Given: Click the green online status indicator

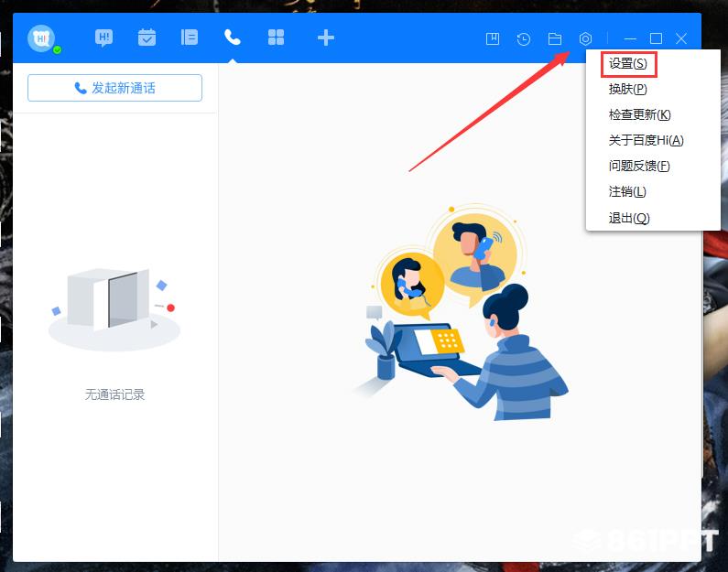Looking at the screenshot, I should [x=57, y=49].
